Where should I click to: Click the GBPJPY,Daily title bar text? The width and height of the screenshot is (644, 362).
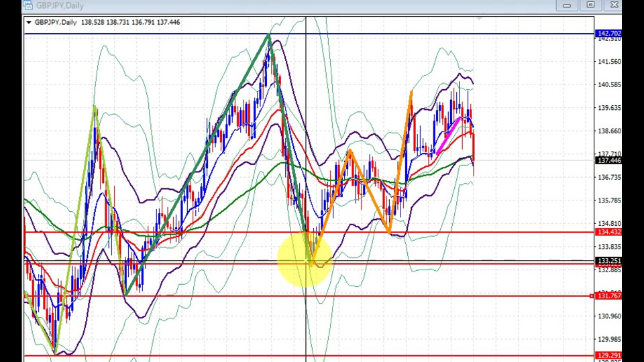point(60,5)
